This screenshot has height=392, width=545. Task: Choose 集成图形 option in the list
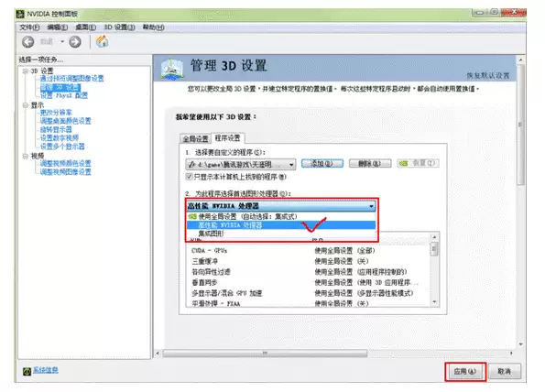point(281,234)
